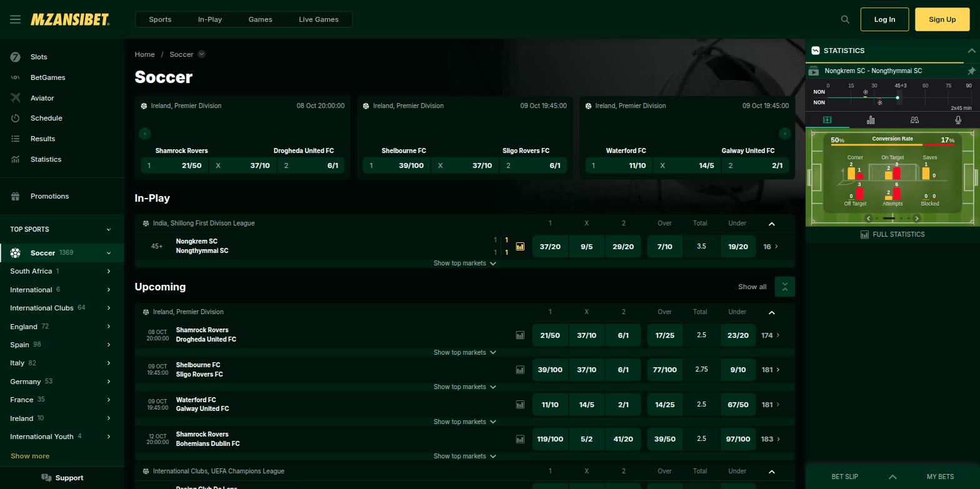Collapse the Statistics panel
This screenshot has width=980, height=489.
[x=971, y=51]
